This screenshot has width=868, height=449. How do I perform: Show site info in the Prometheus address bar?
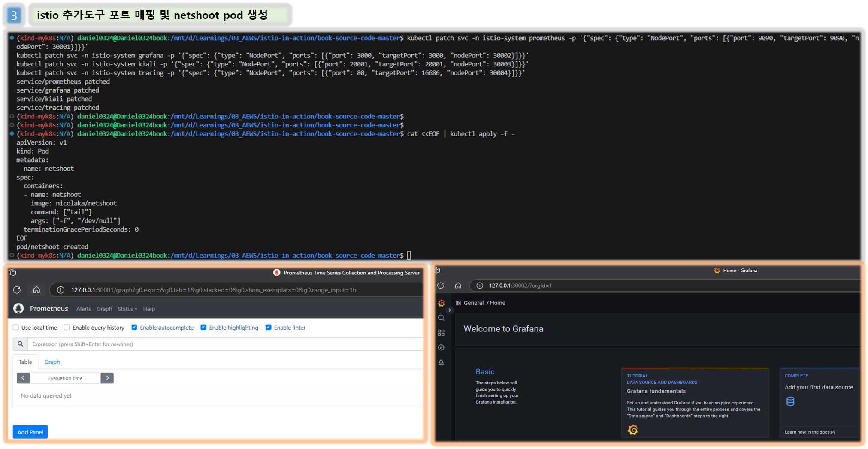point(60,290)
